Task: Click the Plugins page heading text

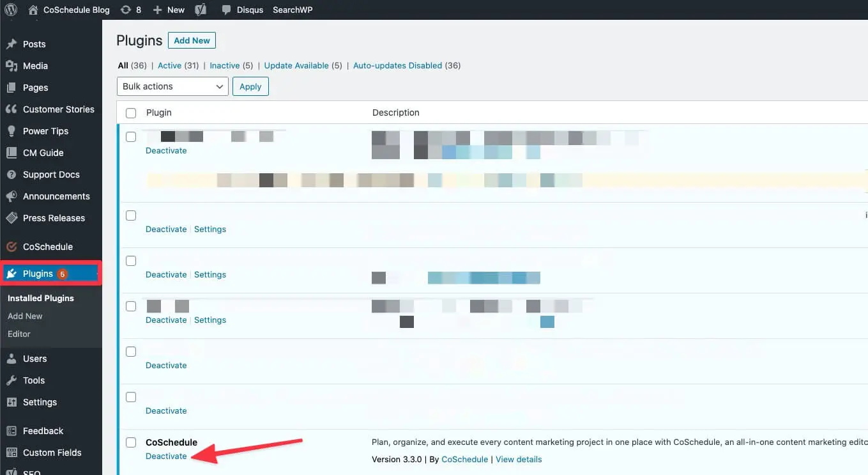Action: (139, 40)
